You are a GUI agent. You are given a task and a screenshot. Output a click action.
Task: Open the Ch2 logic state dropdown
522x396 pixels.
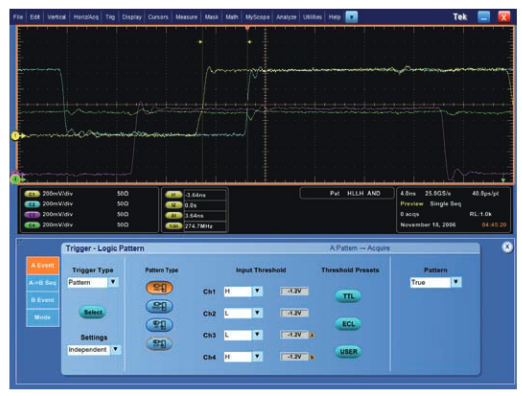coord(257,313)
